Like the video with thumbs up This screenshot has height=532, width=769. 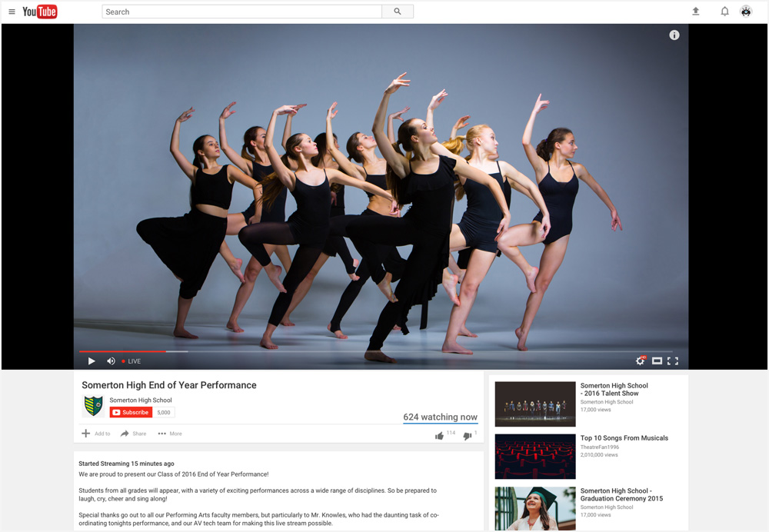(x=440, y=436)
